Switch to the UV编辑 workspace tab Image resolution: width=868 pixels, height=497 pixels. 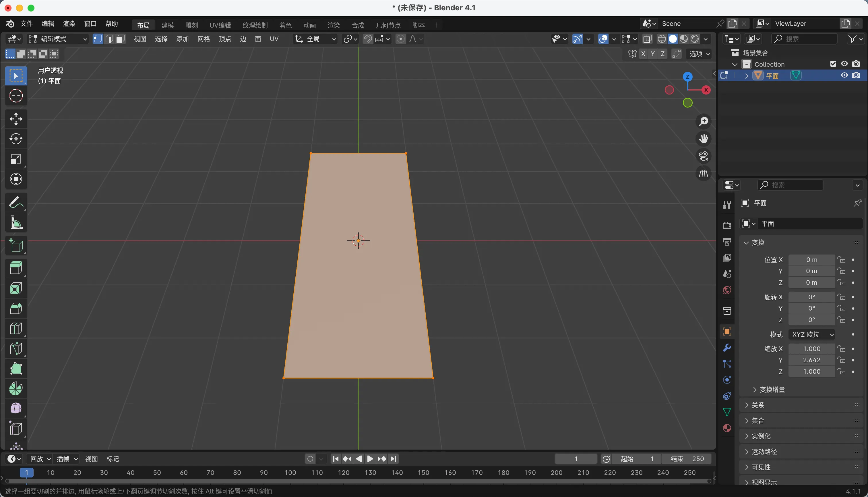coord(220,25)
